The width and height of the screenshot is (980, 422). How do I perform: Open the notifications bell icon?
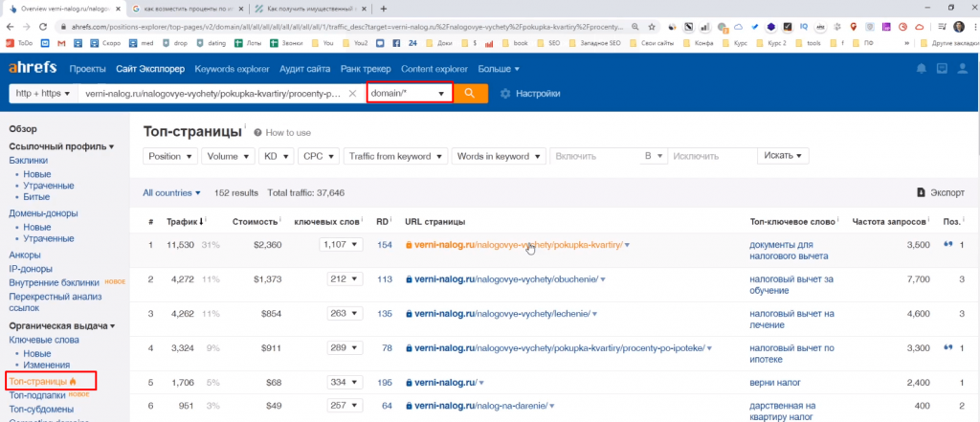[922, 68]
